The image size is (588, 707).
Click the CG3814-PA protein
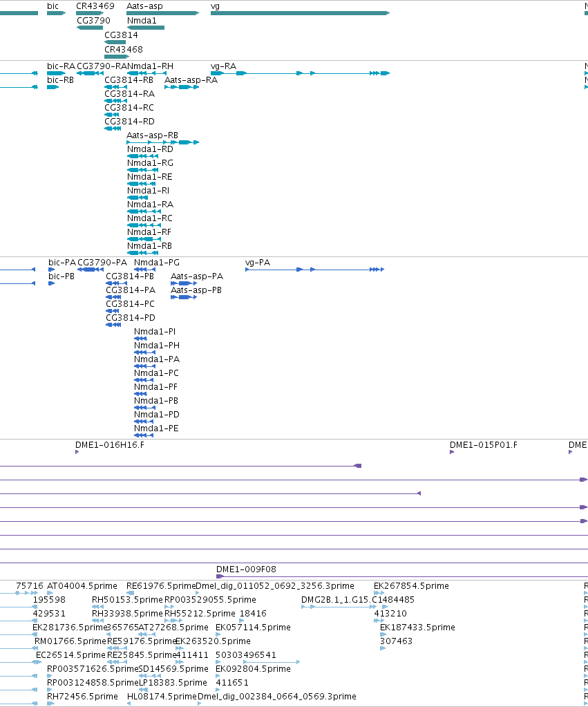point(113,297)
